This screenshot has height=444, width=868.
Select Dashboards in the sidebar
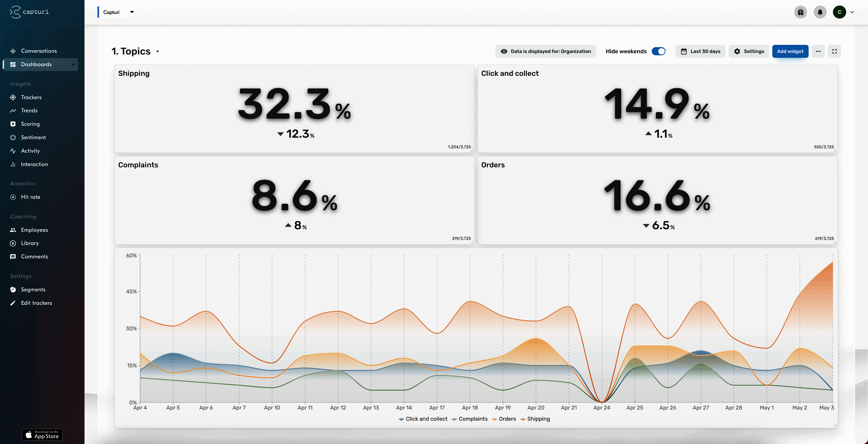click(36, 64)
